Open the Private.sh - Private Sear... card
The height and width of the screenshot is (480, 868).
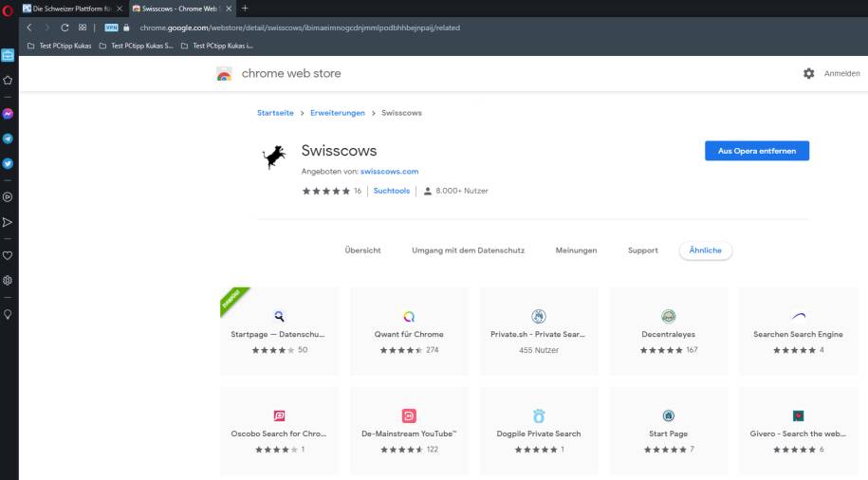coord(538,330)
